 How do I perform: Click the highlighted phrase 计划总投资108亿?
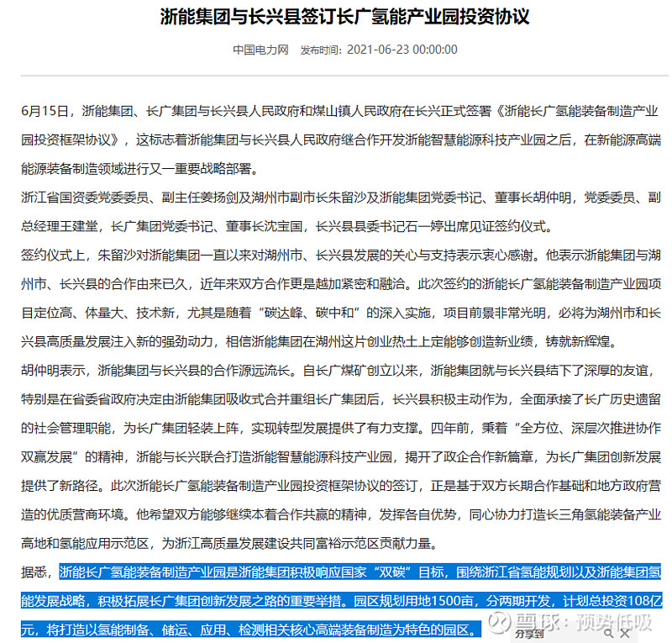[612, 601]
